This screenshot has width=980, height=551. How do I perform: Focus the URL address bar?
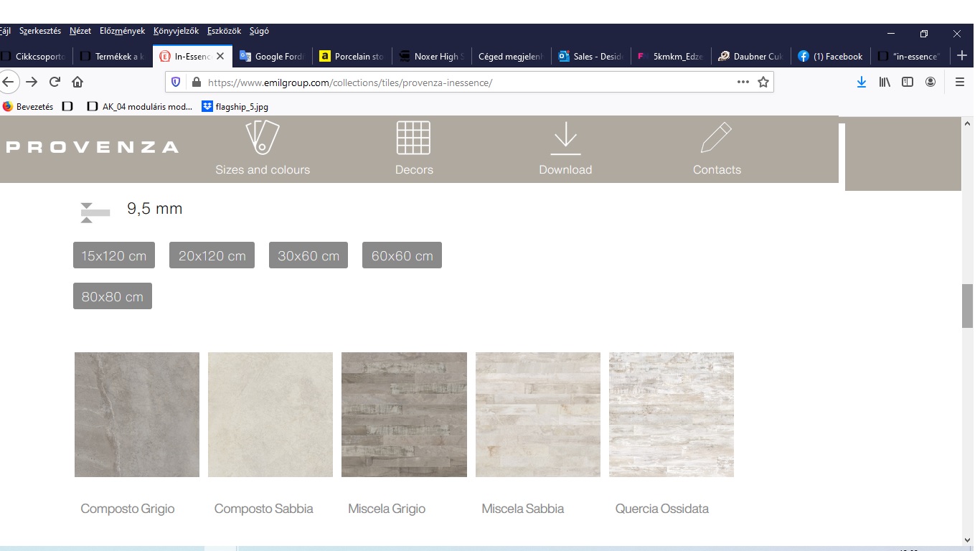(470, 83)
